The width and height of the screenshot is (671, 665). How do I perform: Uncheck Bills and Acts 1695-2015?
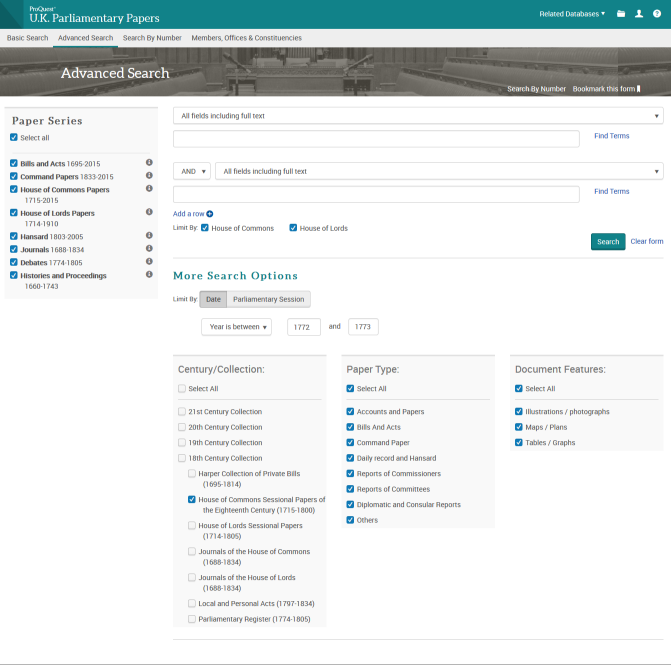point(14,163)
